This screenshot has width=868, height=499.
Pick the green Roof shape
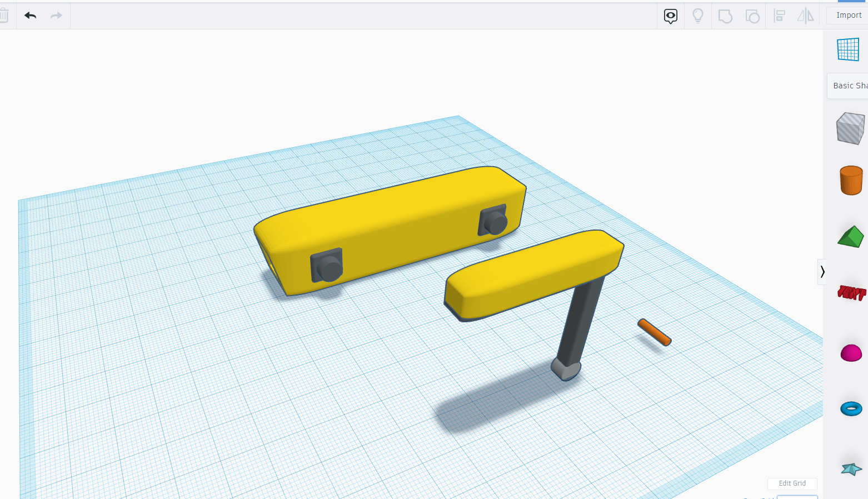click(x=851, y=237)
